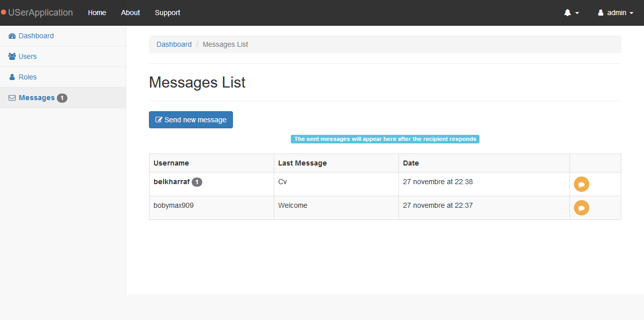This screenshot has height=320, width=644.
Task: Click the orange dot logo icon
Action: [4, 13]
